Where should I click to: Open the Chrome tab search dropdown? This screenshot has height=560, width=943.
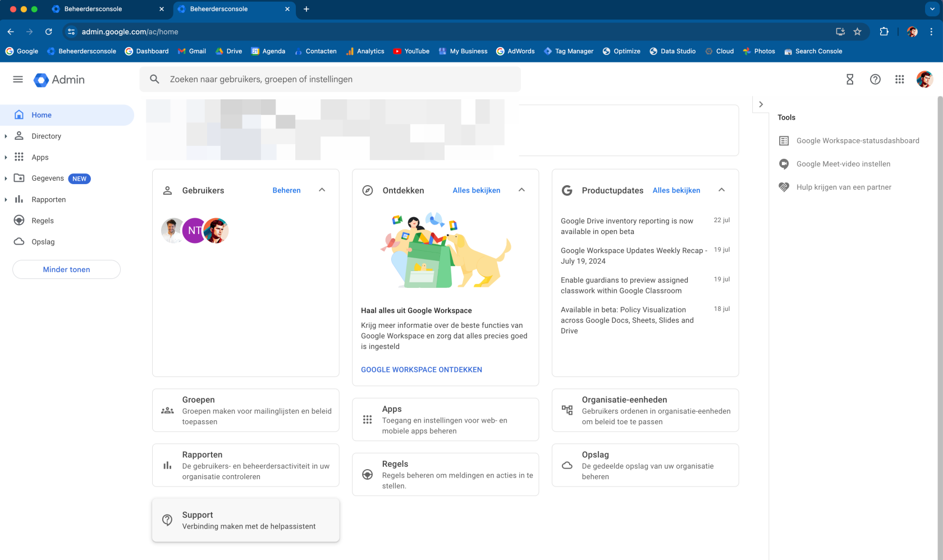pyautogui.click(x=932, y=9)
